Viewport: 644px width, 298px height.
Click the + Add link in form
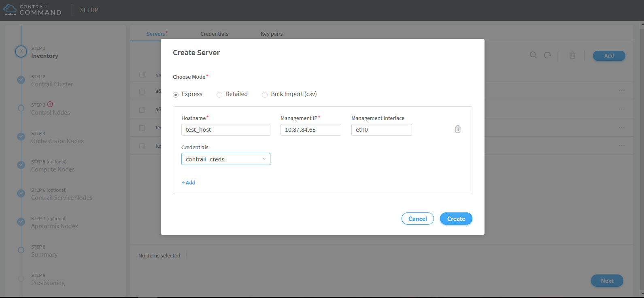pos(189,182)
